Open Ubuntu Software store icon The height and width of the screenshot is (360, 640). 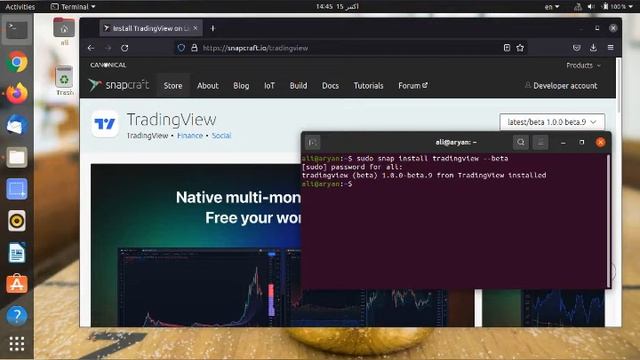(17, 284)
